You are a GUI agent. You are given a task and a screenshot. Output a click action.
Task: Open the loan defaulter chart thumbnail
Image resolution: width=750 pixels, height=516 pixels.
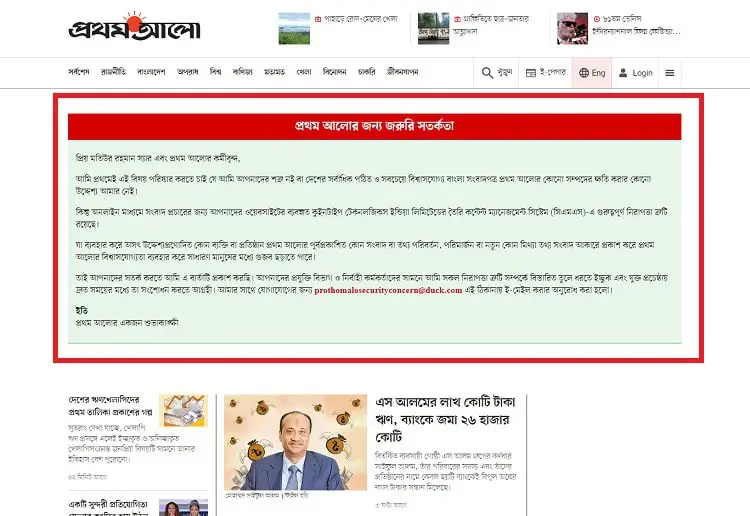184,411
